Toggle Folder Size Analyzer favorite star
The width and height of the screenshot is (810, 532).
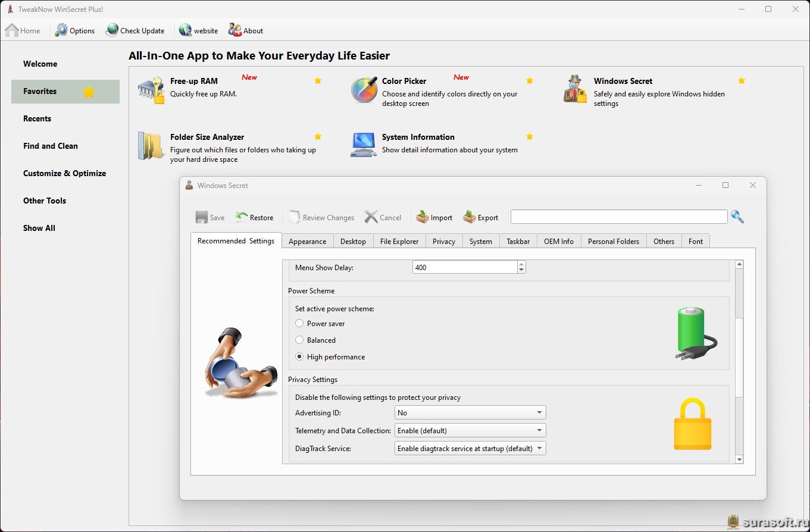(x=318, y=137)
